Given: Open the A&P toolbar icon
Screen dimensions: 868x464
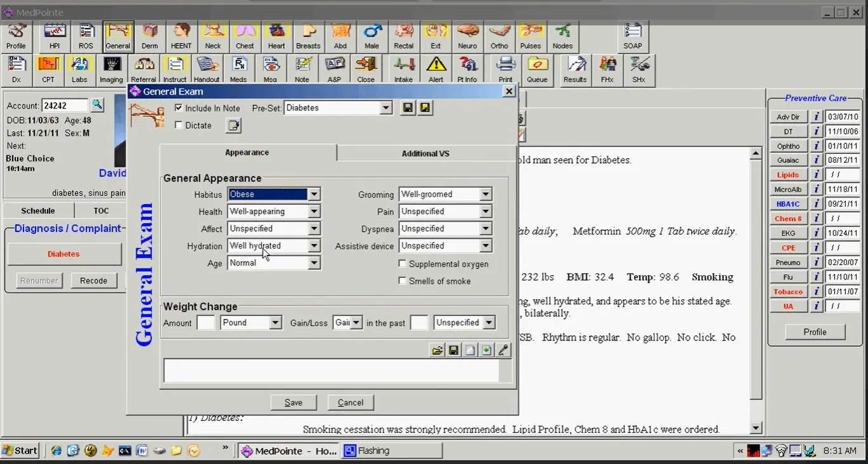Looking at the screenshot, I should pyautogui.click(x=334, y=70).
